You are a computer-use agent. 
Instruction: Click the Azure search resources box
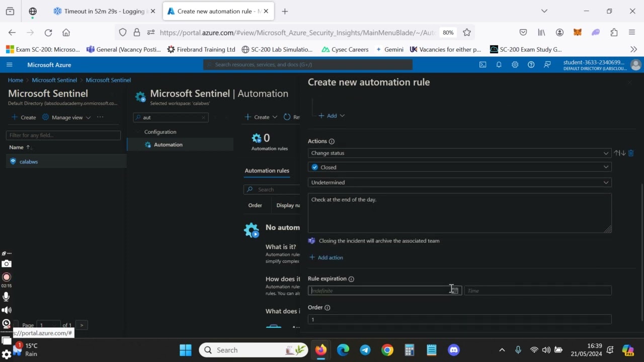pyautogui.click(x=308, y=64)
